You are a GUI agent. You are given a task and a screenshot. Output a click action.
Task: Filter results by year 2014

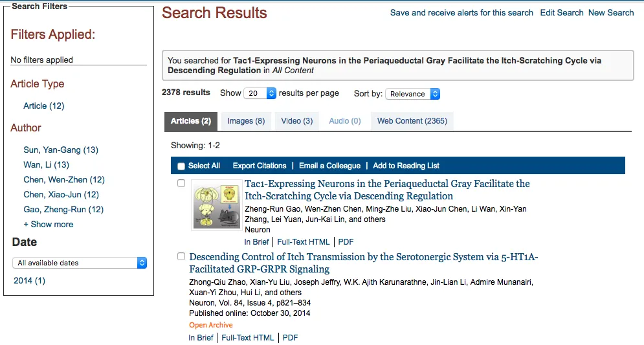point(30,280)
